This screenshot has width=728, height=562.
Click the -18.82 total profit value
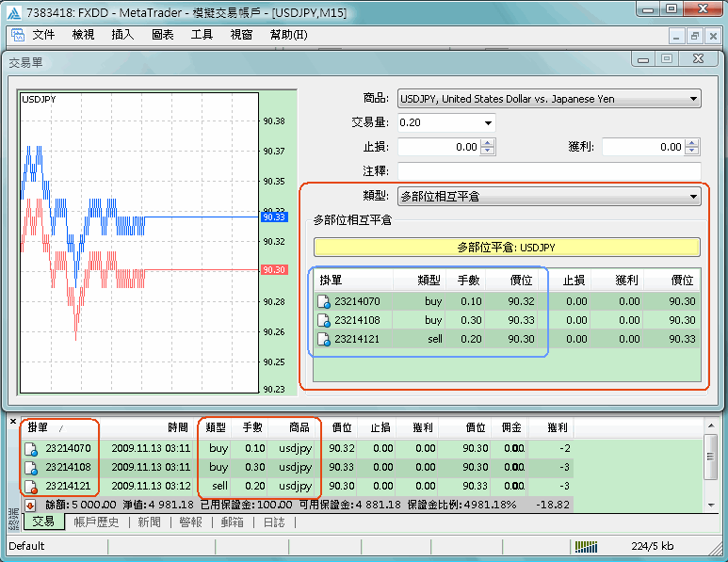pyautogui.click(x=553, y=505)
